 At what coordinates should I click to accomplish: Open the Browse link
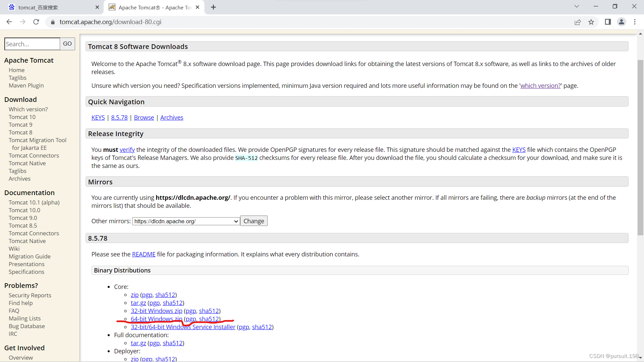tap(144, 118)
